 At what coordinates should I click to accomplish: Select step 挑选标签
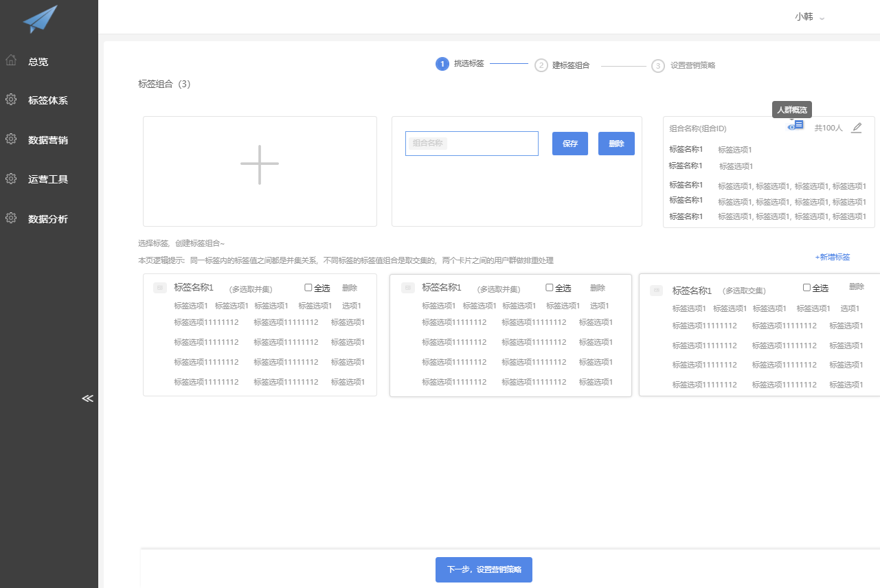(x=460, y=64)
